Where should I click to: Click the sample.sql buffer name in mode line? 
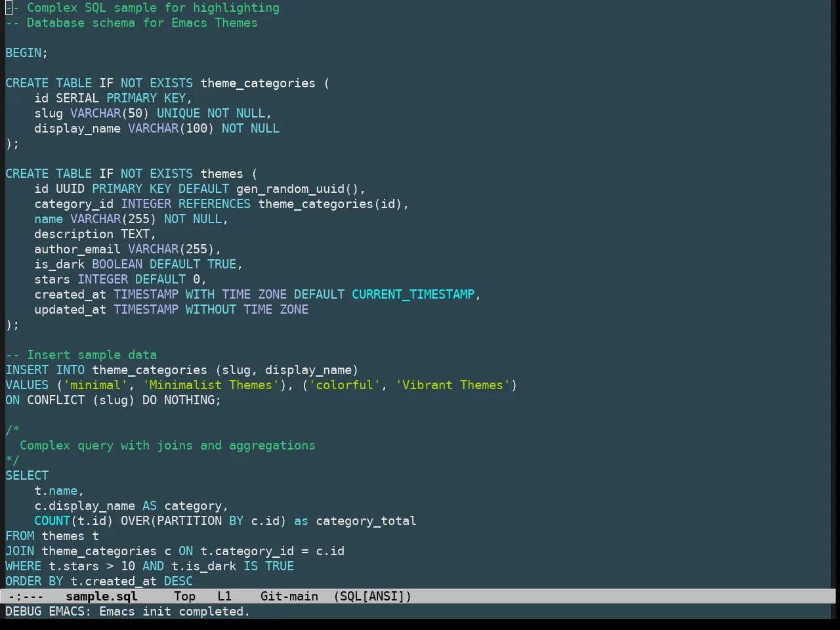102,597
